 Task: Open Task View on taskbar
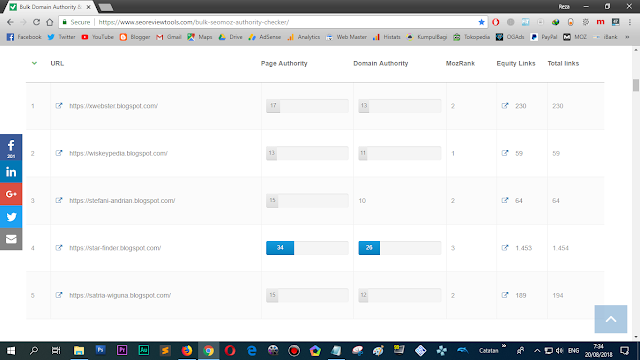[x=56, y=351]
